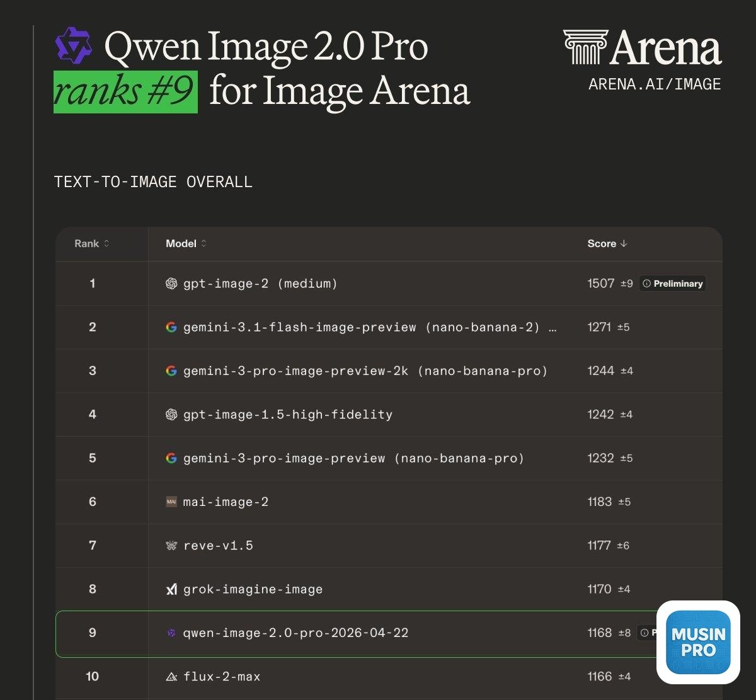Open the ARENA.AI/IMAGE link
Screen dimensions: 756x700
[655, 84]
